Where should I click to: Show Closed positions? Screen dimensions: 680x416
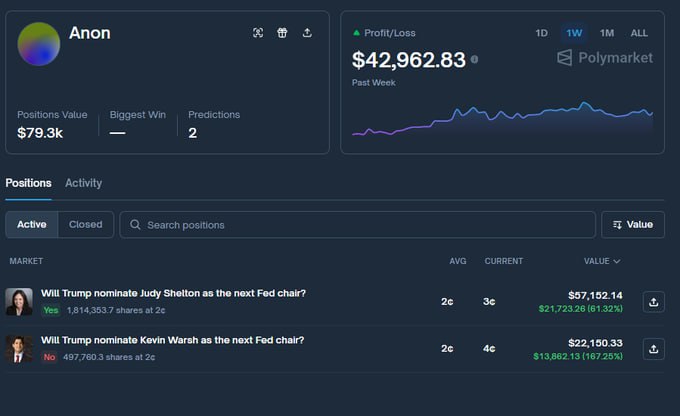pyautogui.click(x=85, y=225)
